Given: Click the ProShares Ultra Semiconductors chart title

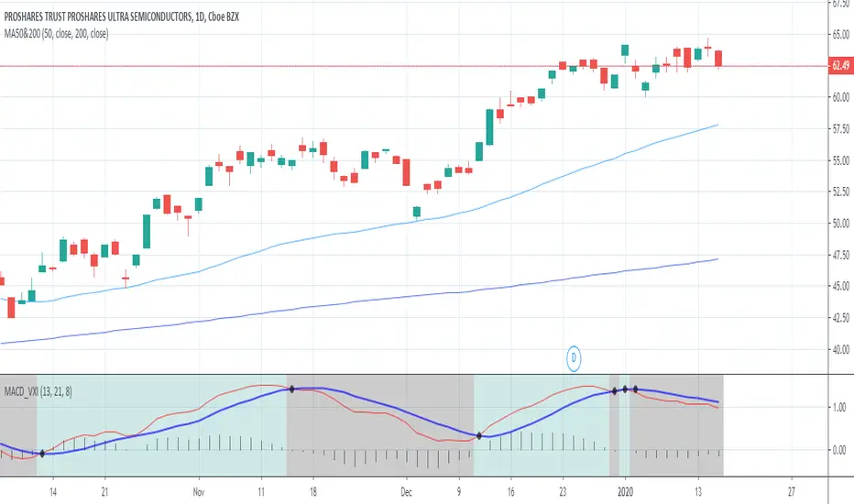Looking at the screenshot, I should [x=122, y=16].
